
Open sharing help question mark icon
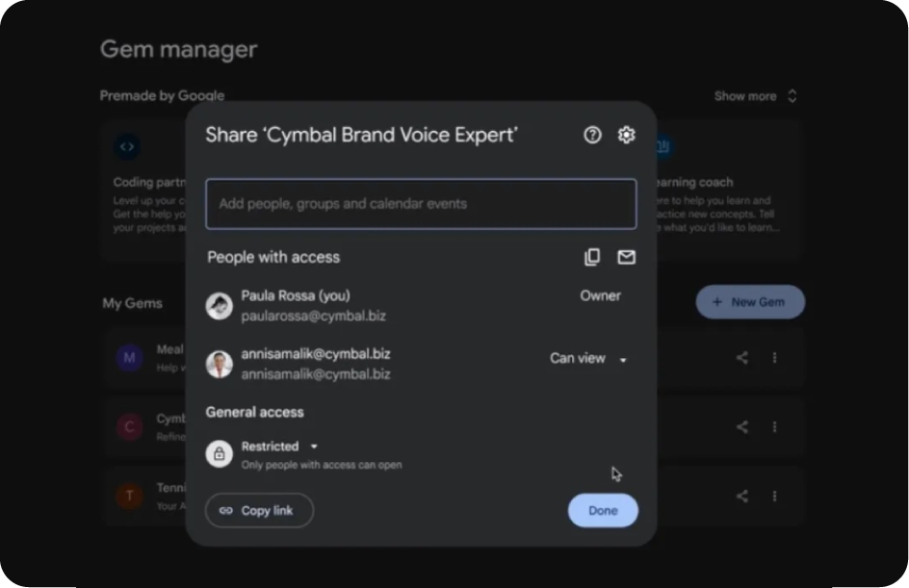tap(592, 135)
